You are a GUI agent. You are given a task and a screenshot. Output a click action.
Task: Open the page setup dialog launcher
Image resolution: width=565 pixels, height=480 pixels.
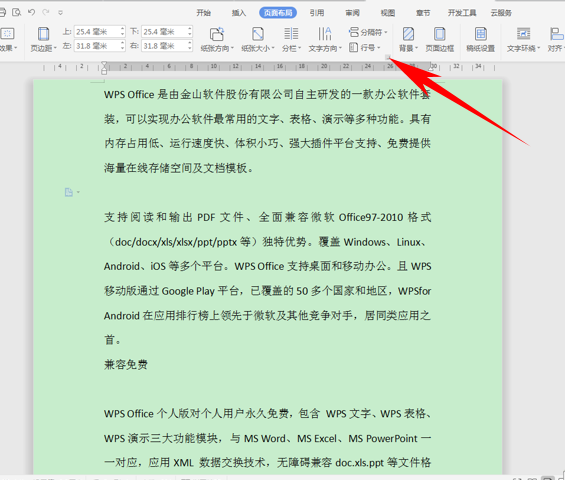[x=387, y=57]
